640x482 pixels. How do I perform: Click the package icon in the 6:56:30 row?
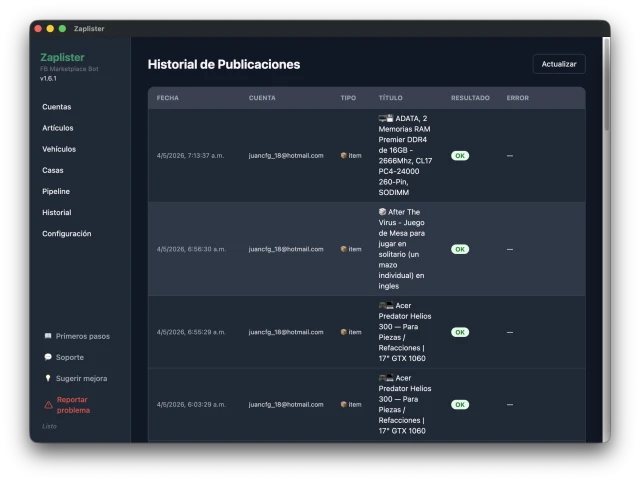(x=344, y=249)
